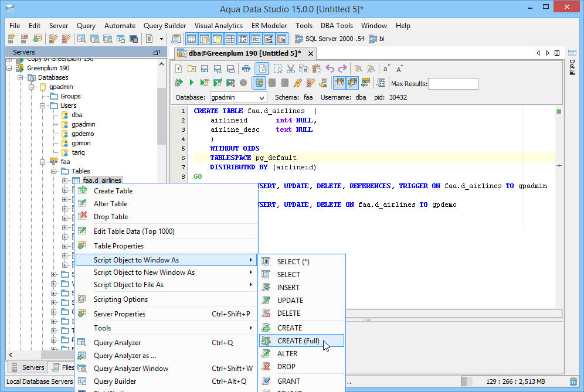
Task: Click the purple undo arrow
Action: click(x=330, y=69)
